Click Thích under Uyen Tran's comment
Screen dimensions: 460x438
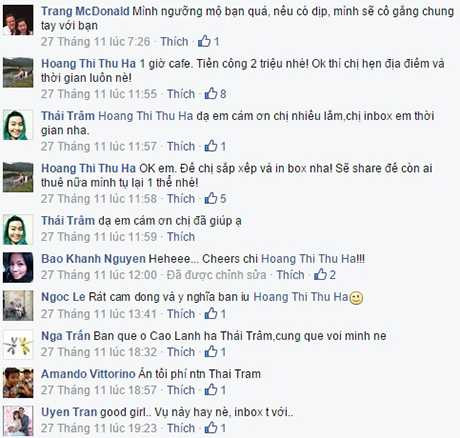pyautogui.click(x=181, y=428)
